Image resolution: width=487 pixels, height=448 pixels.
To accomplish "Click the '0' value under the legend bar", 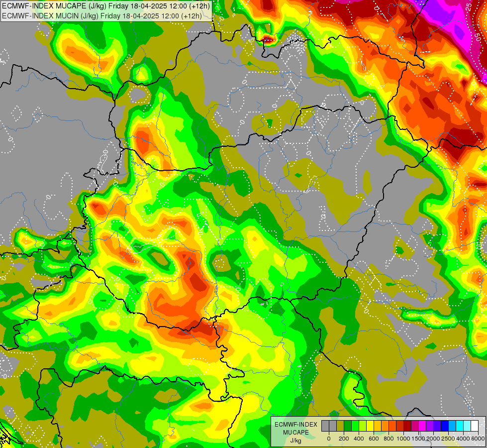I will (329, 439).
